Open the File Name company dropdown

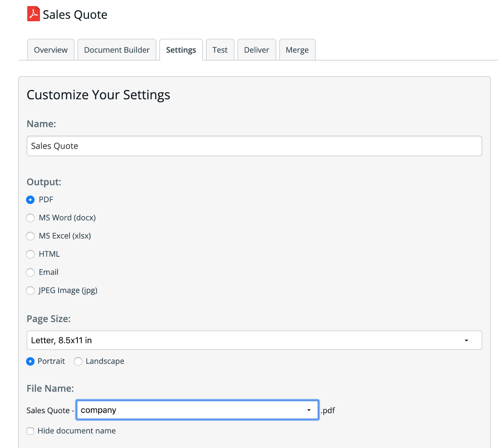coord(198,410)
